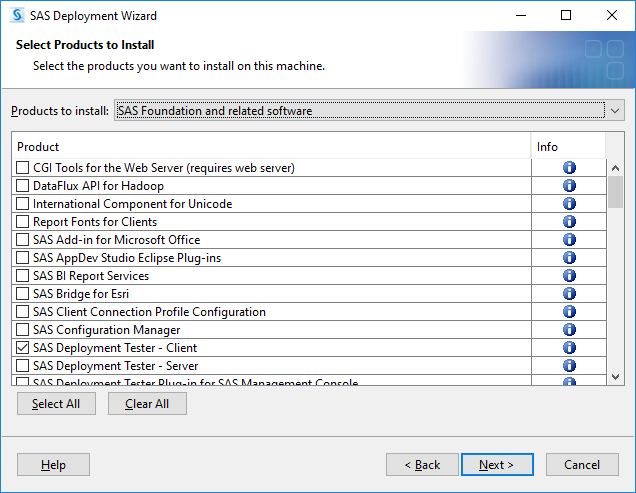Click Next to continue
The image size is (636, 493).
(497, 465)
